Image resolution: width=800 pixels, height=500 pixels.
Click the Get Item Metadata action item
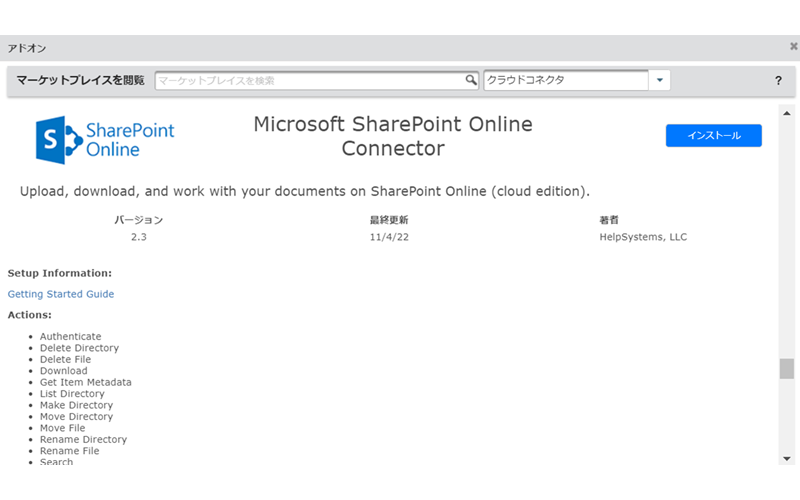point(86,382)
